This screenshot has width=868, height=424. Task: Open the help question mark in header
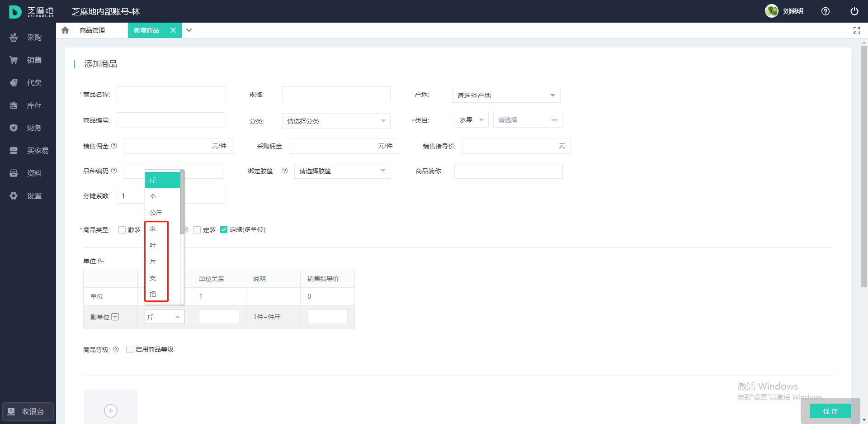[826, 11]
